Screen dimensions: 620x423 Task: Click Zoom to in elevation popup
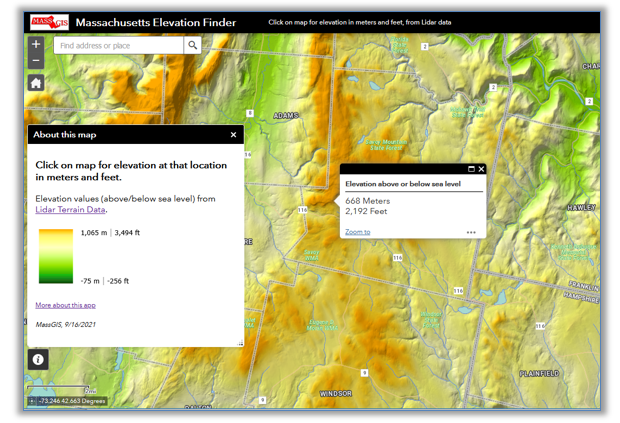pyautogui.click(x=357, y=232)
